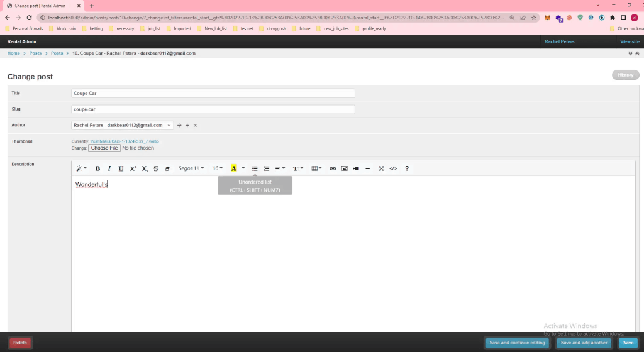Insert an unordered bullet list
Viewport: 644px width, 352px height.
tap(255, 168)
